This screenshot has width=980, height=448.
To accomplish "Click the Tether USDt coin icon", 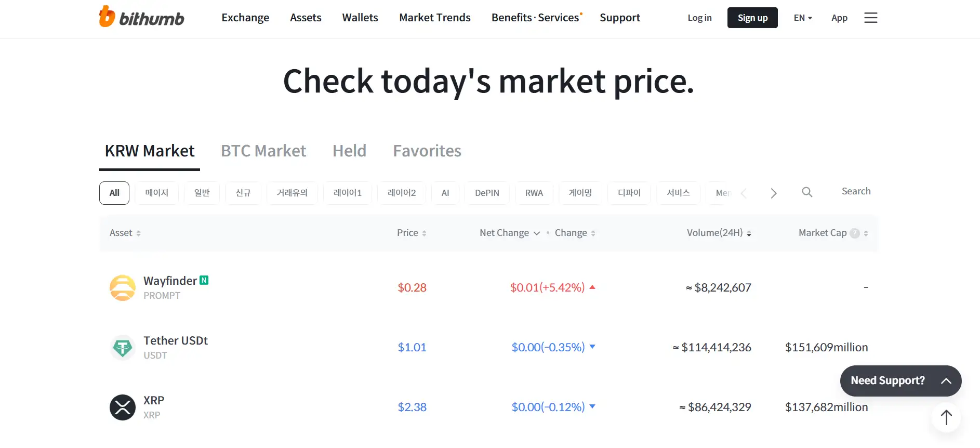I will pos(123,348).
